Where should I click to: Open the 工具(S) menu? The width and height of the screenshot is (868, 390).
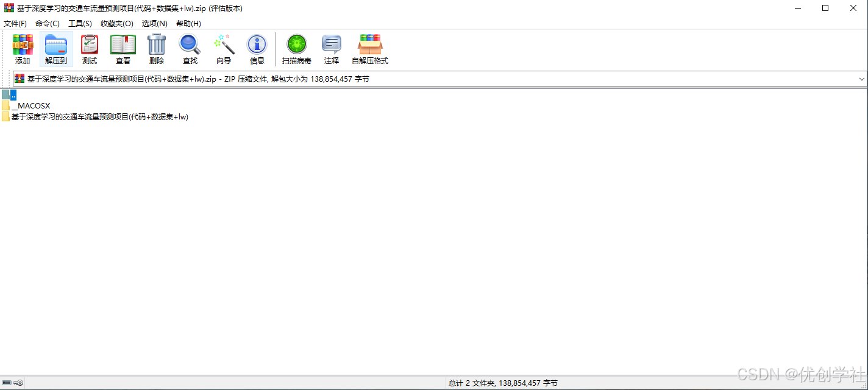click(80, 23)
